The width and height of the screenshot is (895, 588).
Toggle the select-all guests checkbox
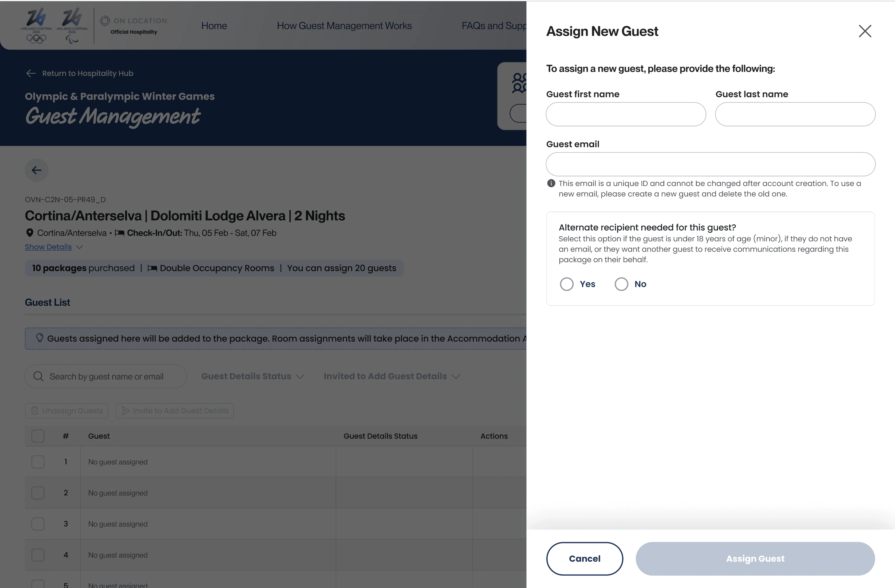(x=38, y=436)
